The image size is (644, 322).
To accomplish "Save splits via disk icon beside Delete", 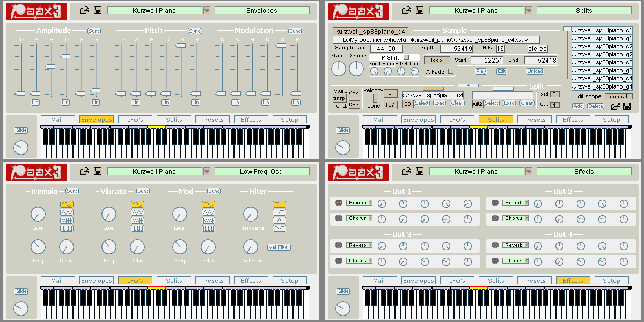I will pyautogui.click(x=626, y=106).
